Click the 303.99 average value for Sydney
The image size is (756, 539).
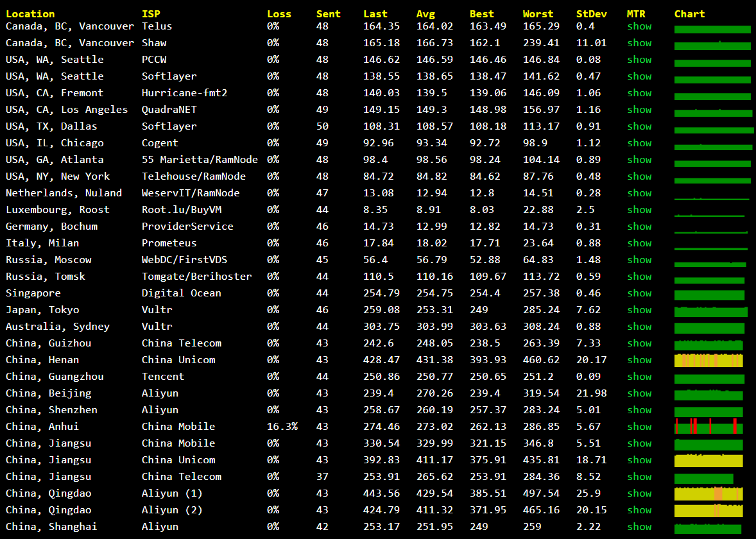pyautogui.click(x=435, y=327)
